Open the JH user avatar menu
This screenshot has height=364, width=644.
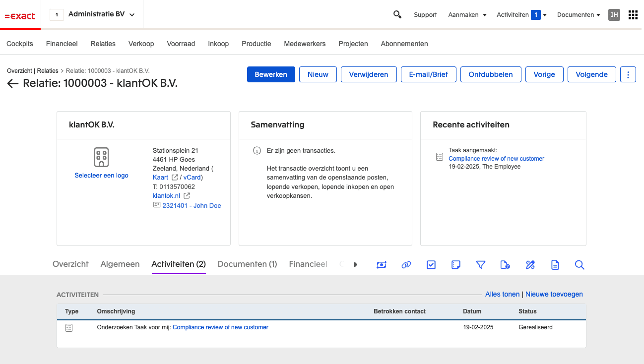point(614,15)
